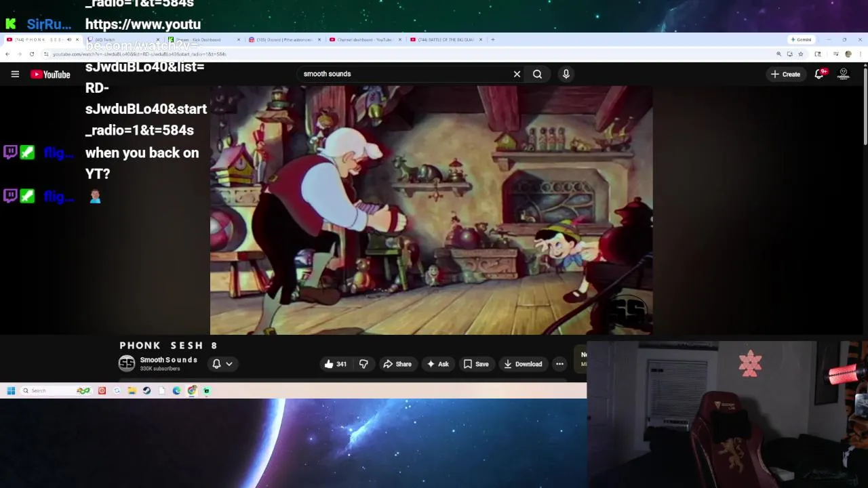
Task: Bookmark this page with star icon
Action: click(x=801, y=54)
